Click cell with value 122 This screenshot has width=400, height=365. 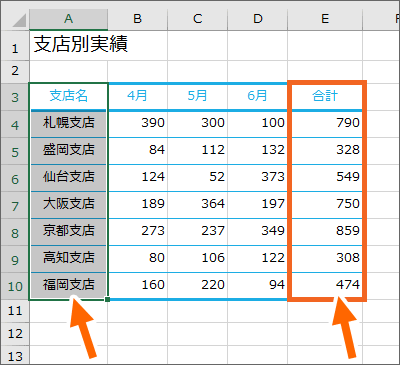tap(258, 259)
